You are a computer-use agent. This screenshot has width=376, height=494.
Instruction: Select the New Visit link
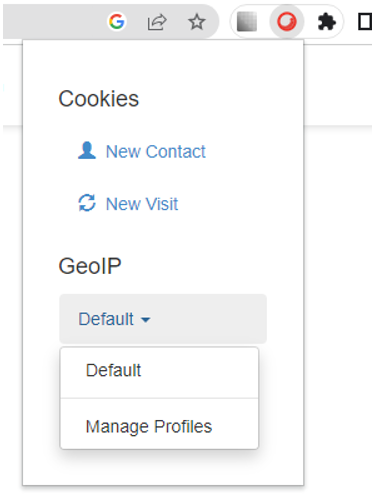click(x=142, y=204)
